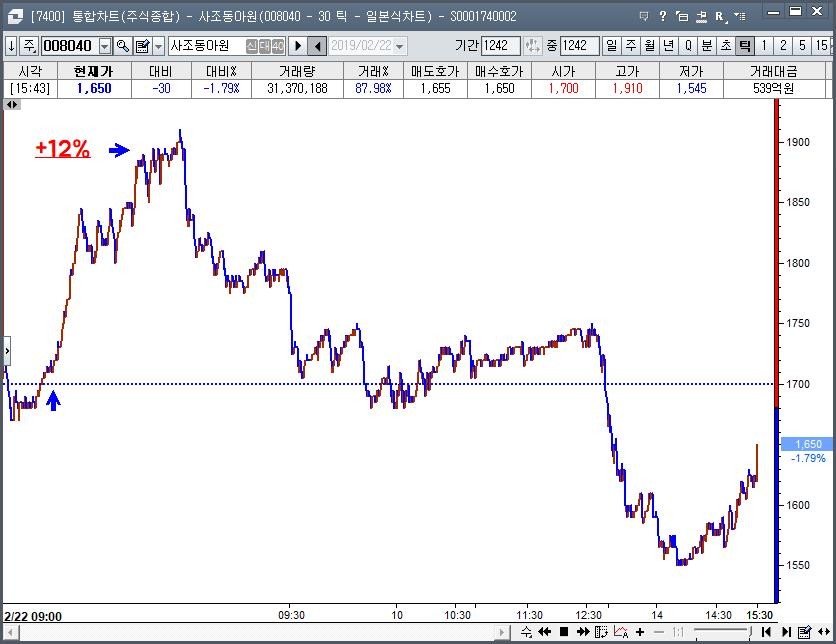This screenshot has height=644, width=836.
Task: Click the stock search magnifier icon
Action: 123,46
